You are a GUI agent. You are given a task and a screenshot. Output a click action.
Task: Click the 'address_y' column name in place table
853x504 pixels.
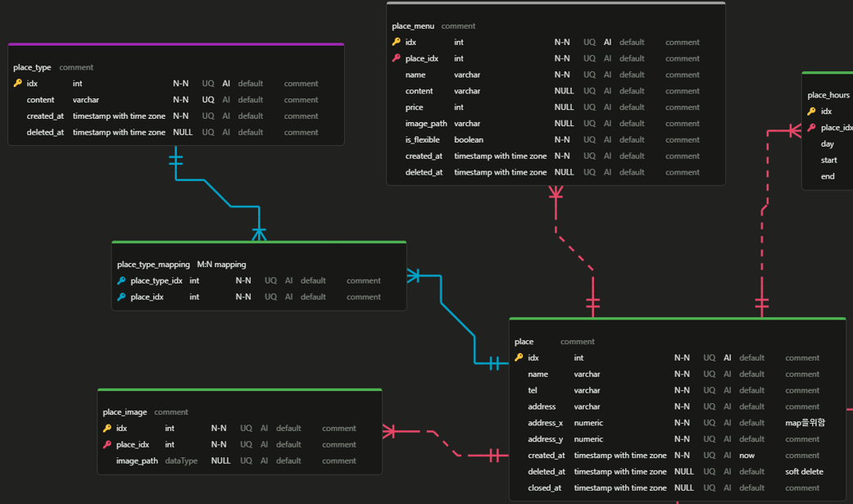click(x=545, y=439)
